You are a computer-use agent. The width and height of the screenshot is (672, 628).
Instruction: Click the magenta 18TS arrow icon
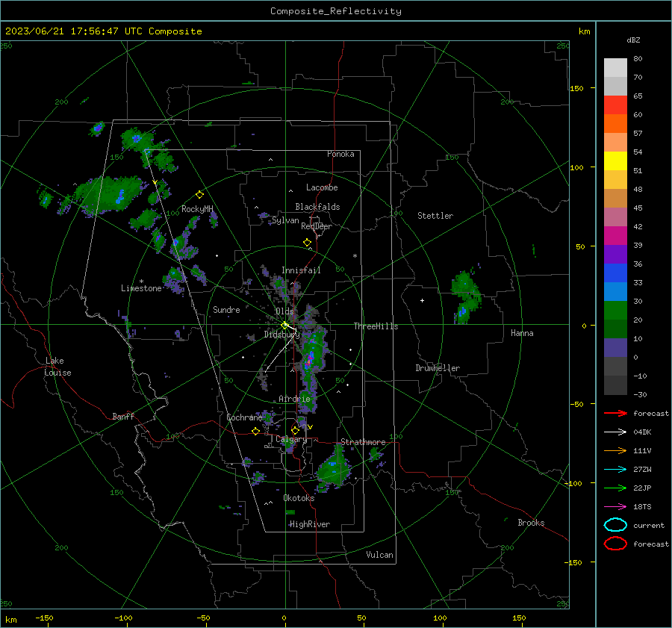click(x=615, y=507)
